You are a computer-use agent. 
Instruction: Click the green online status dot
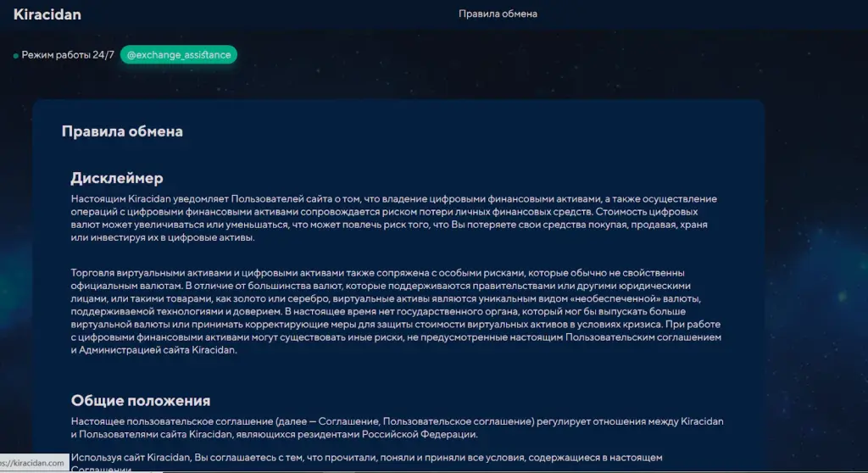coord(16,55)
